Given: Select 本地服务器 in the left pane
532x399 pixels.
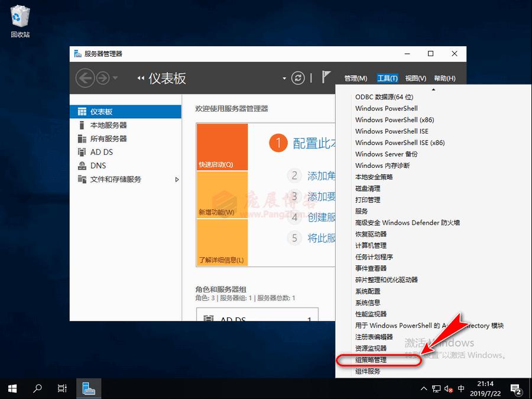Looking at the screenshot, I should coord(110,125).
